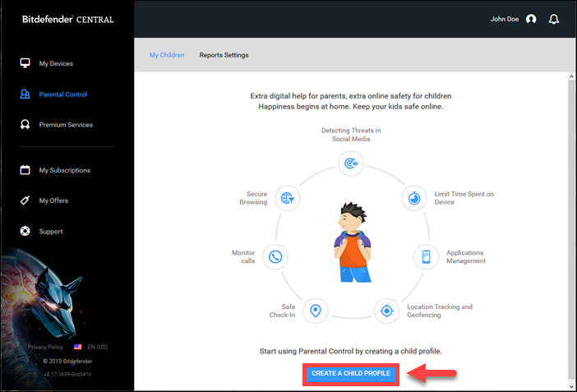Click the Location Tracking and Geofencing target icon
This screenshot has width=577, height=392.
point(387,311)
